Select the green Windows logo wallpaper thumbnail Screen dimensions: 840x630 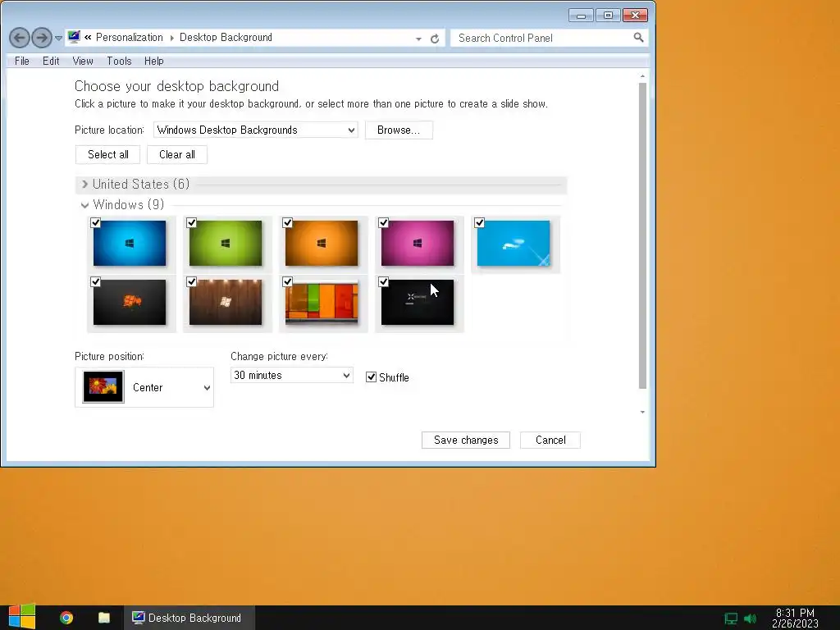(x=226, y=243)
